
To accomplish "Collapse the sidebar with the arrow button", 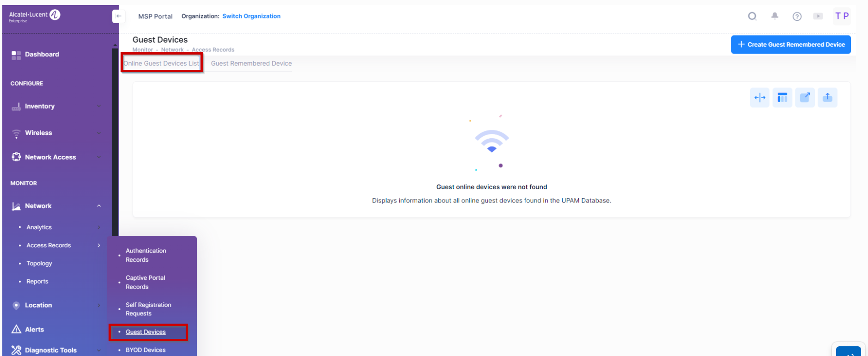I will [x=118, y=16].
